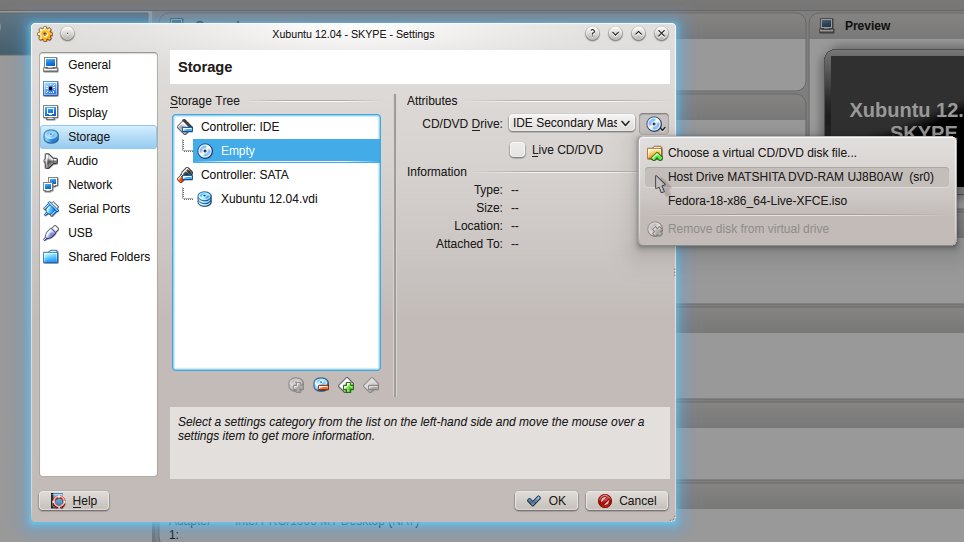Open the System settings category

point(98,88)
